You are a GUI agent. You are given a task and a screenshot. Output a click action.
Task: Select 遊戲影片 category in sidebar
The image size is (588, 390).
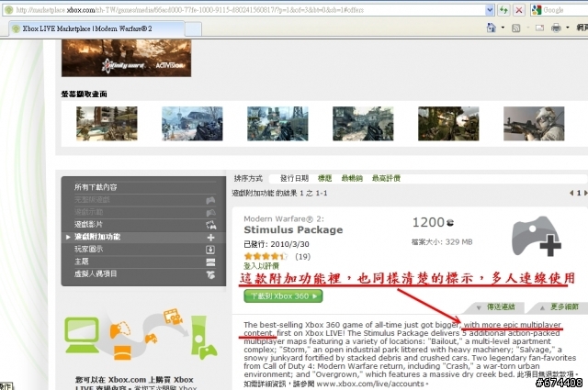point(88,225)
